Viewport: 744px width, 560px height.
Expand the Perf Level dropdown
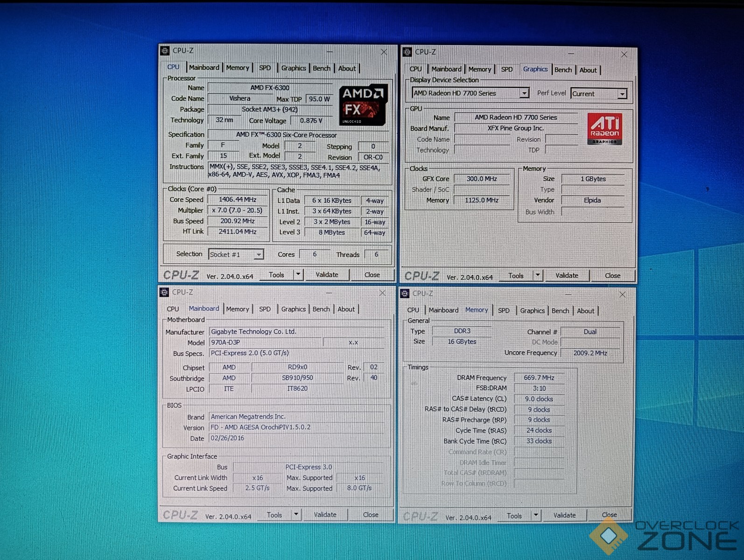tap(622, 94)
